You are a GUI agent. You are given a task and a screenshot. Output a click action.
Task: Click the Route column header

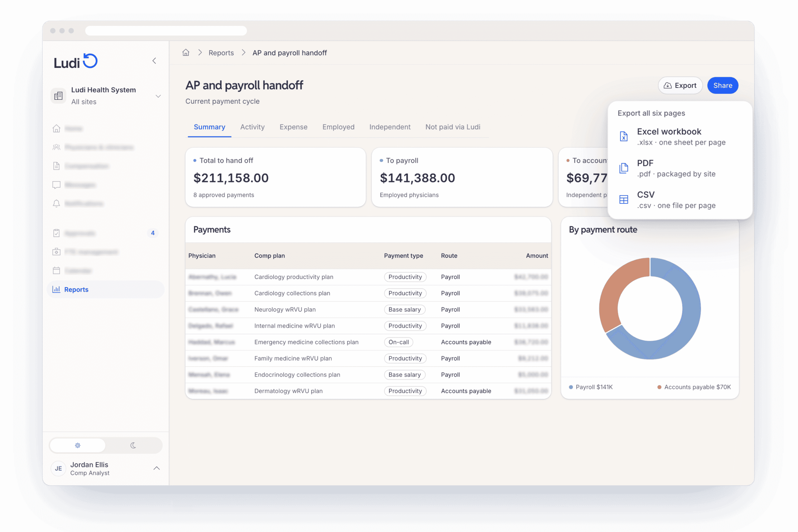click(449, 255)
